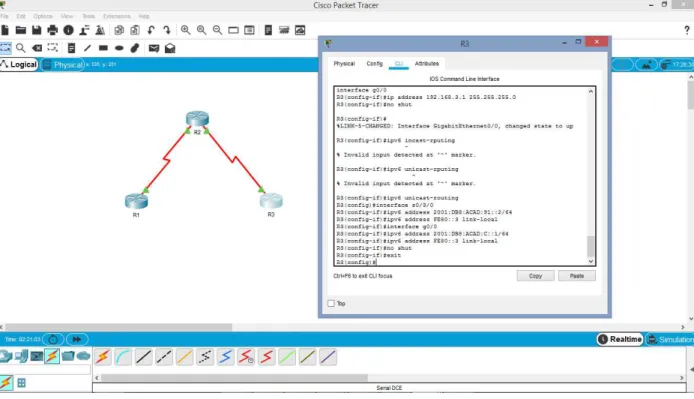Open the Physical tab in R3 window
694x399 pixels.
[x=344, y=64]
